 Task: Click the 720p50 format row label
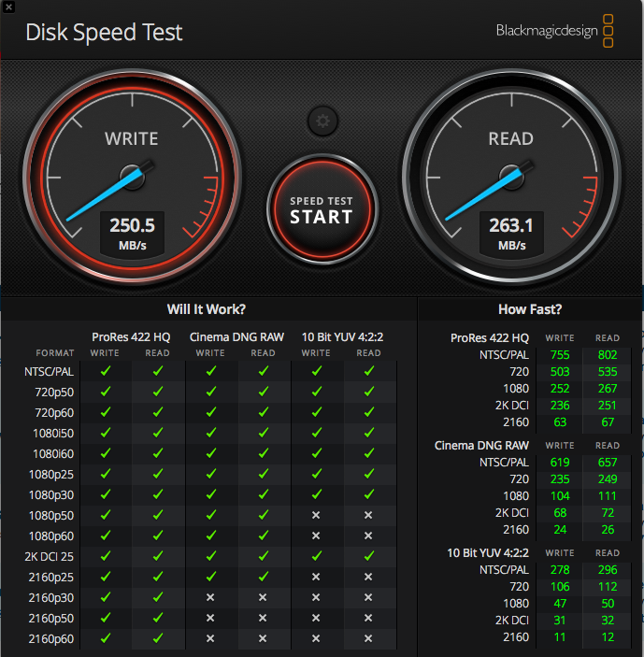(x=54, y=393)
